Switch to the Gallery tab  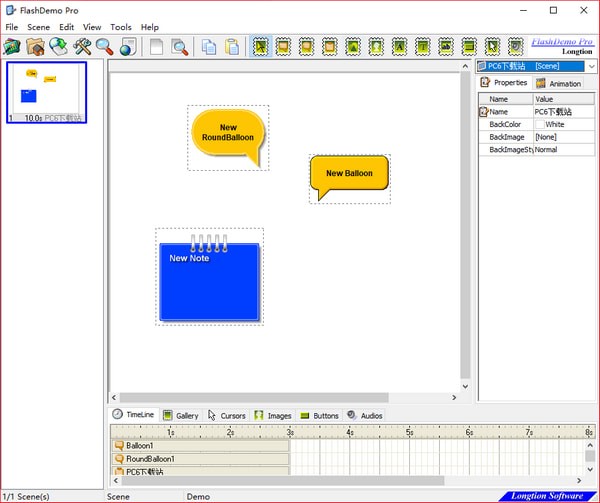[181, 415]
